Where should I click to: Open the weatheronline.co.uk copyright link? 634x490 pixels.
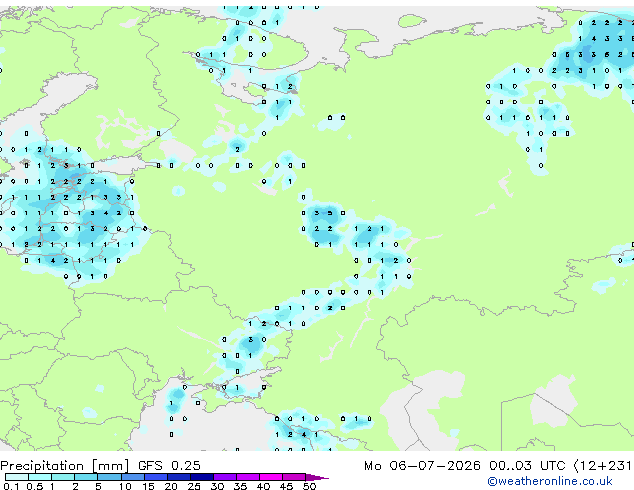tap(550, 481)
